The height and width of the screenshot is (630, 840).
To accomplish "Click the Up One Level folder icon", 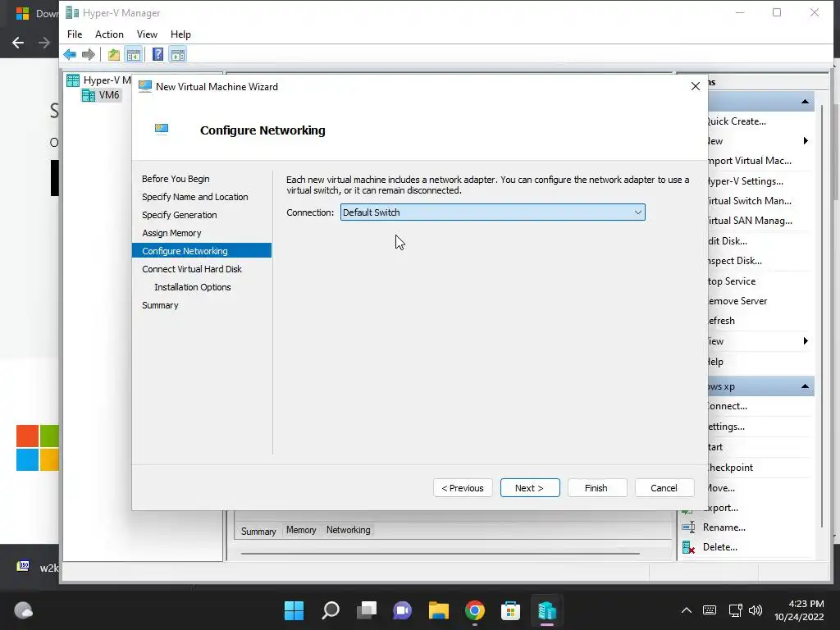I will (x=113, y=54).
